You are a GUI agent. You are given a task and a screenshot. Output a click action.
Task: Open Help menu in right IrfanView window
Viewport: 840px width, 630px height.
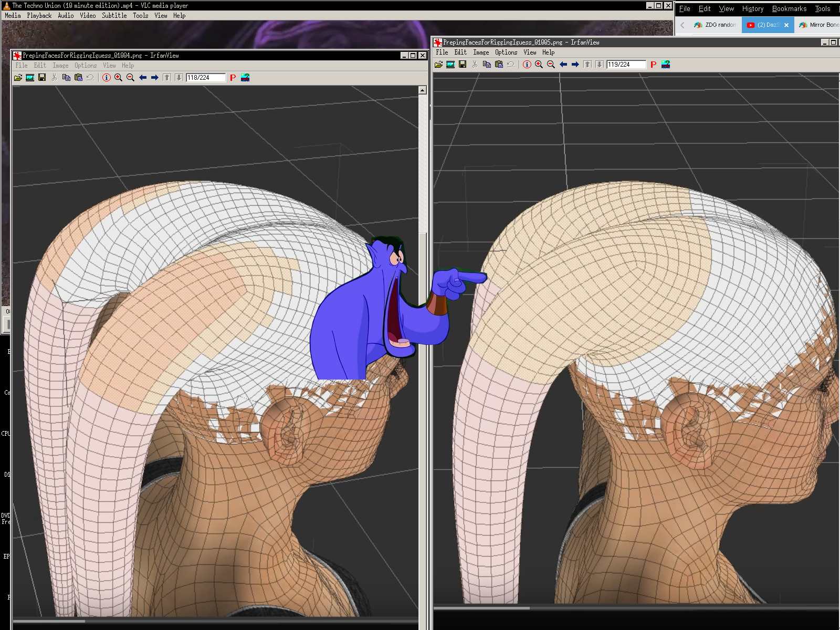548,52
